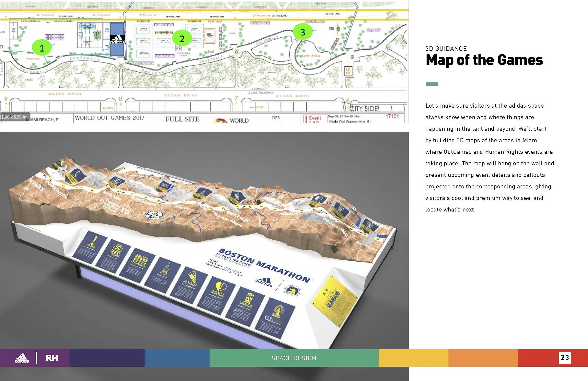Click the green marker numbered 1 on the site map
This screenshot has width=588, height=381.
(x=42, y=47)
